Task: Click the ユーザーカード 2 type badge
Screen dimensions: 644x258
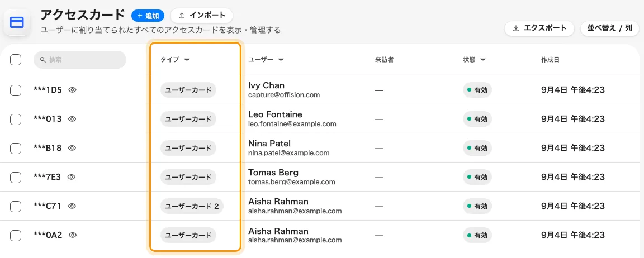Action: pos(192,206)
